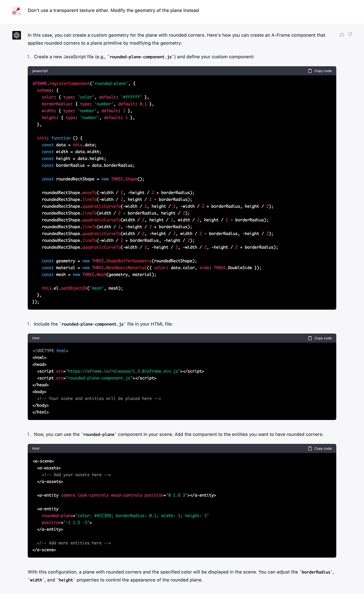Click the aframe.min.js script src line
Screen dimensions: 364x594
pos(121,371)
